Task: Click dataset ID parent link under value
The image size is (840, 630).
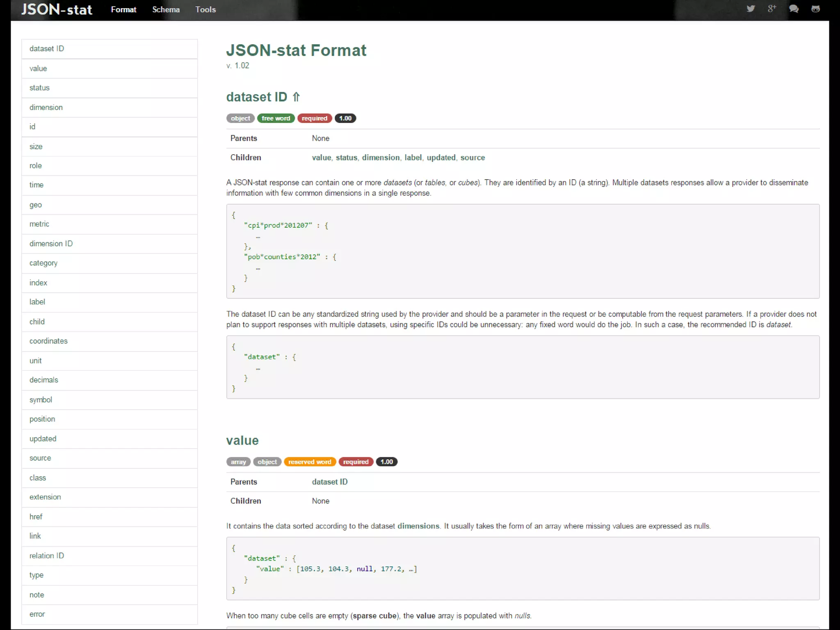Action: (329, 482)
